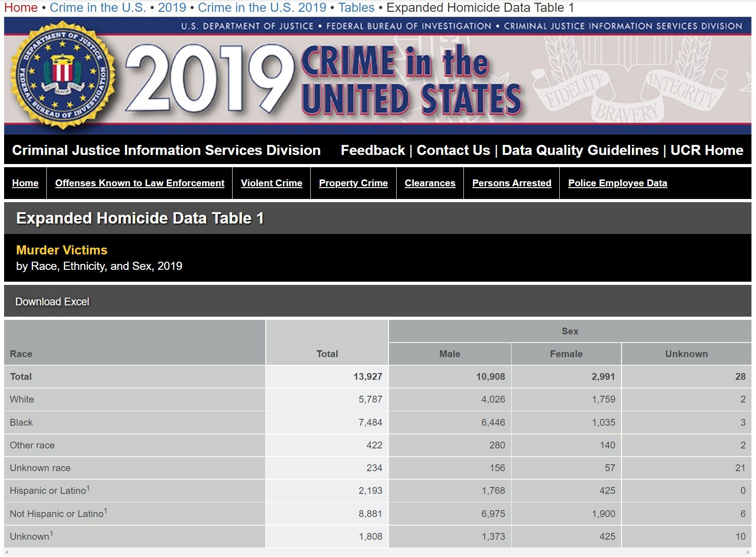
Task: Open the Violent Crime menu item
Action: click(272, 183)
